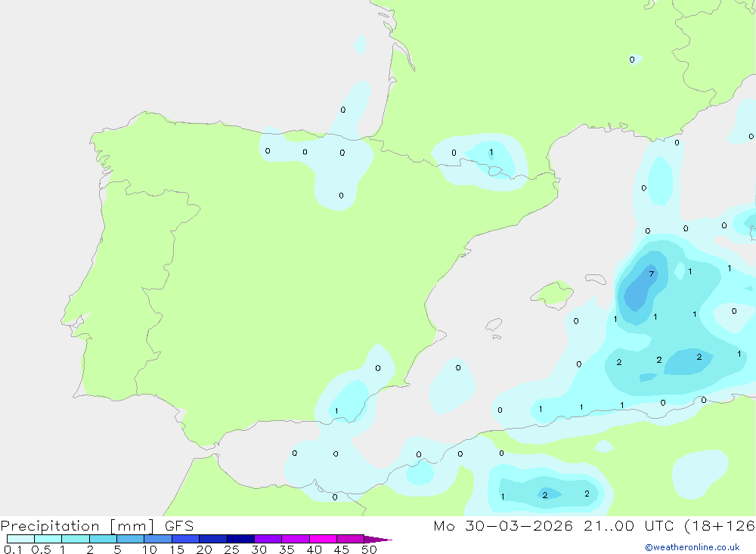This screenshot has height=554, width=756.
Task: Click the '0.1' legend scale label
Action: [x=13, y=549]
